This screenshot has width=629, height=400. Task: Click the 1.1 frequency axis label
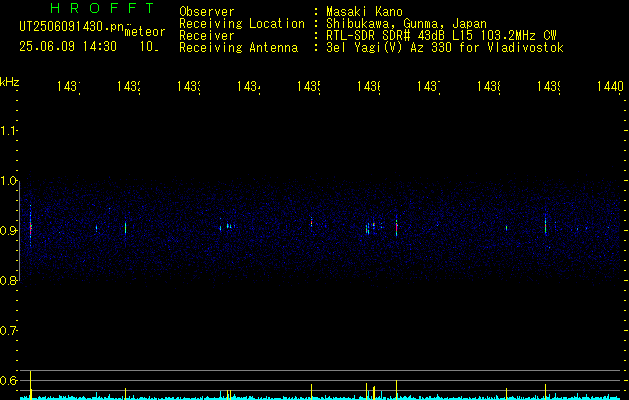[x=9, y=130]
